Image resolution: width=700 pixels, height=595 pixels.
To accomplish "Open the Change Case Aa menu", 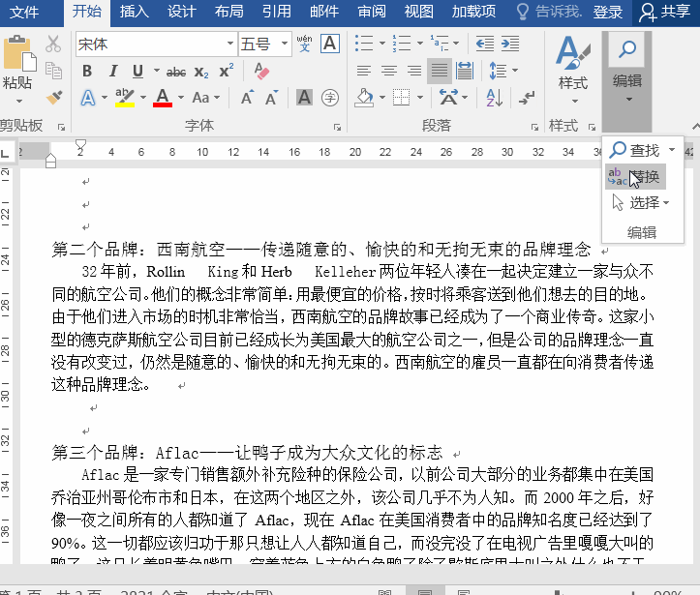I will pos(206,98).
